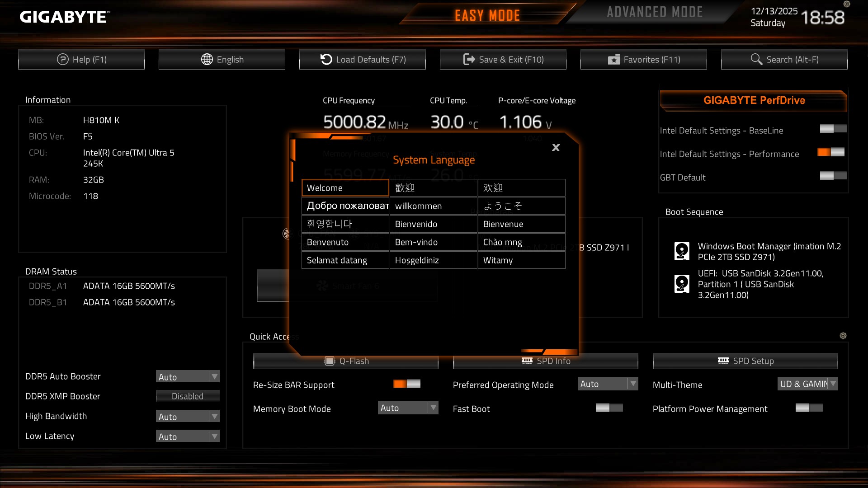Click the Q-Flash chip icon
This screenshot has width=868, height=488.
[330, 361]
